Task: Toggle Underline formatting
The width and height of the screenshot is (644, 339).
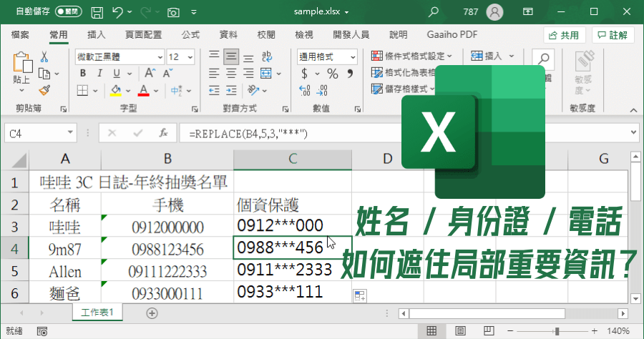Action: point(117,74)
